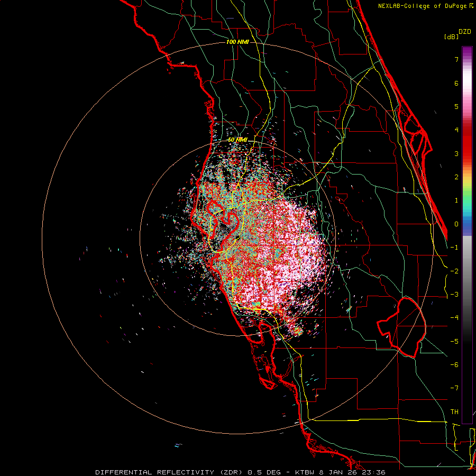Click the -7 value on color scale
The height and width of the screenshot is (476, 476).
[454, 388]
